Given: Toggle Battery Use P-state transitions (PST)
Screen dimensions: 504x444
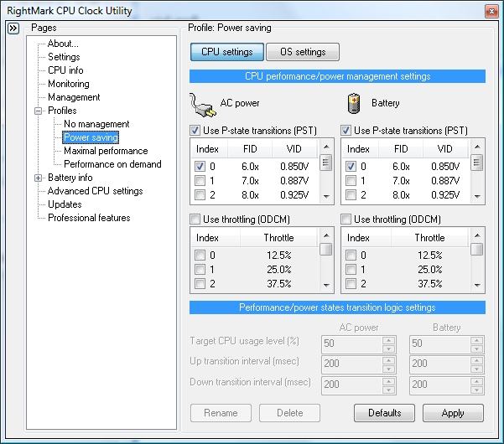Looking at the screenshot, I should (x=346, y=131).
